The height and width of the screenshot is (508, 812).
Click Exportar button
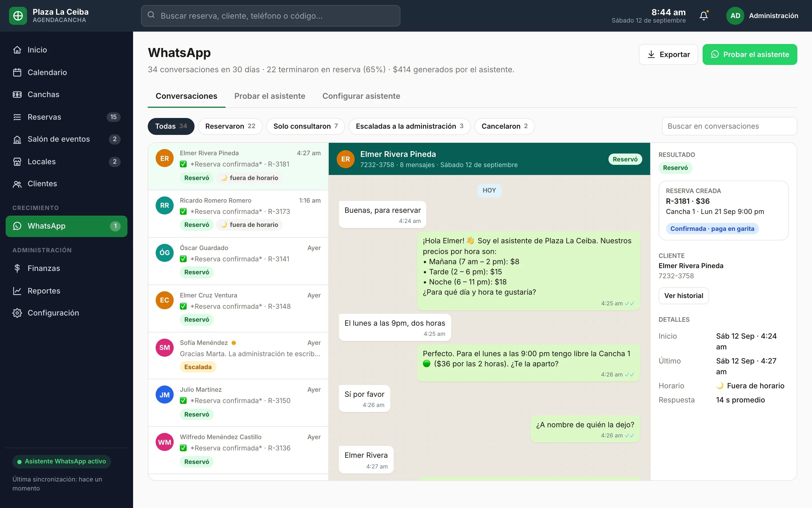[668, 54]
